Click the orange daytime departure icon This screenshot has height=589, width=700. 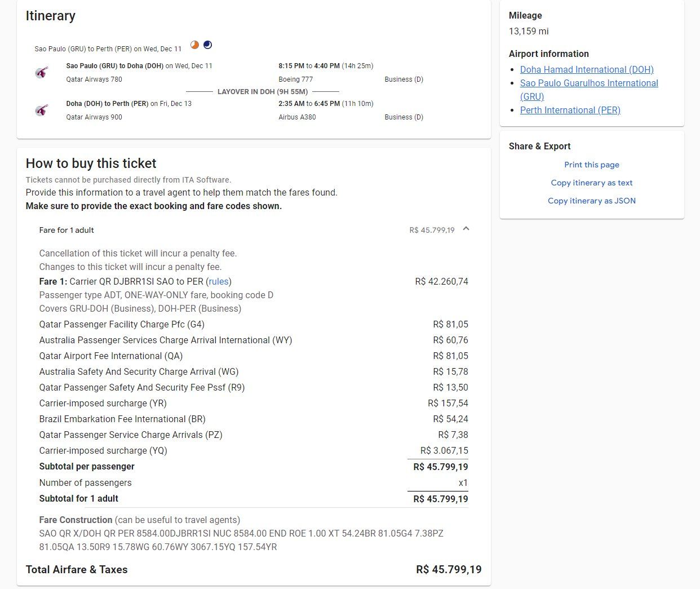(x=194, y=45)
